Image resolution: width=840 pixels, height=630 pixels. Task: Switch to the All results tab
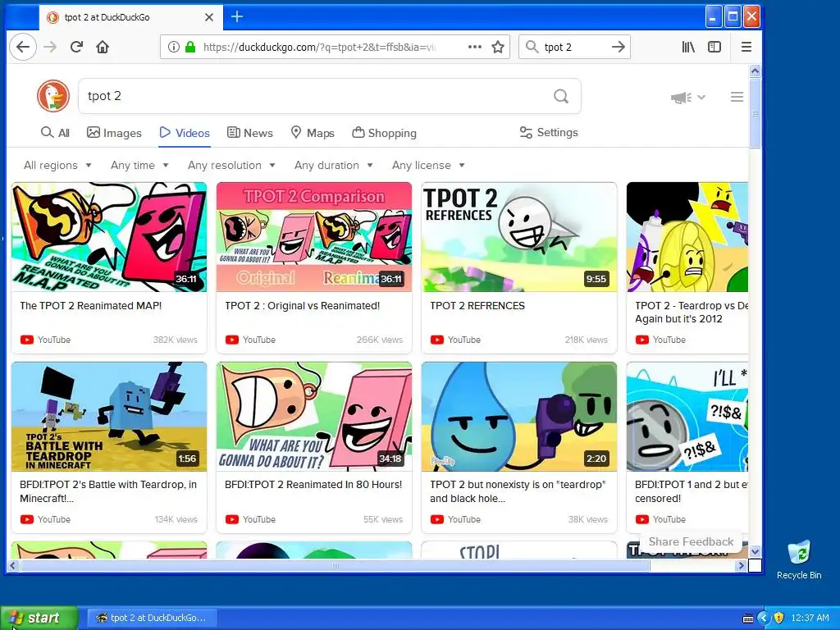[x=55, y=133]
